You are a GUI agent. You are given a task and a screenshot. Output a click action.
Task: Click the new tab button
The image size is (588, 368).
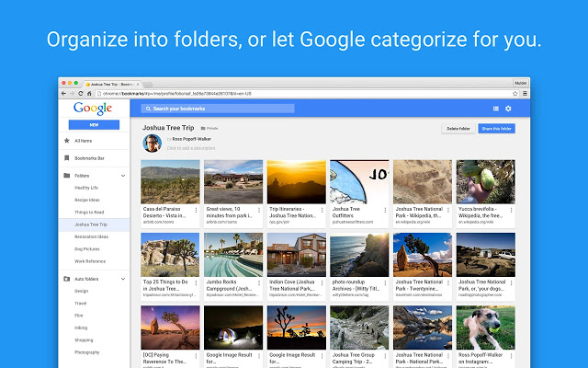[x=148, y=85]
